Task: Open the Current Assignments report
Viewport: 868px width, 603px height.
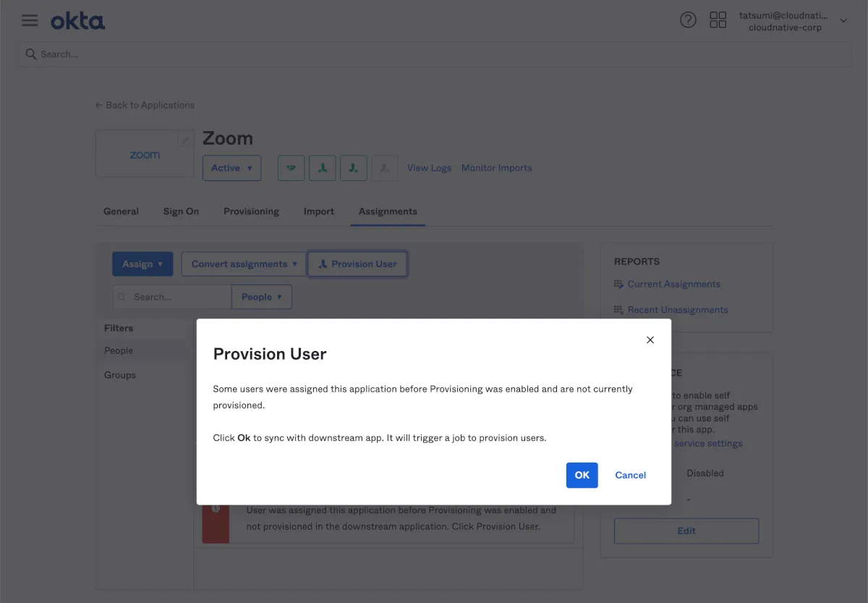Action: [673, 284]
